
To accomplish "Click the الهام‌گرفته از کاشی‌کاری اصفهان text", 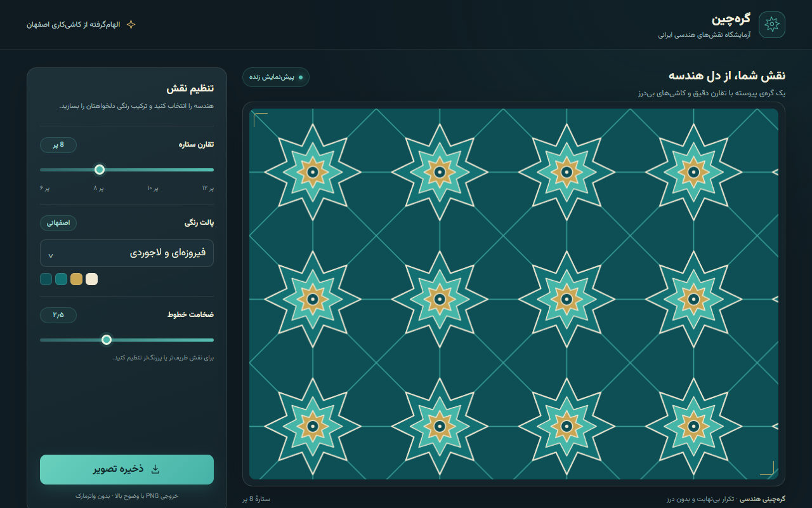I will pos(73,24).
